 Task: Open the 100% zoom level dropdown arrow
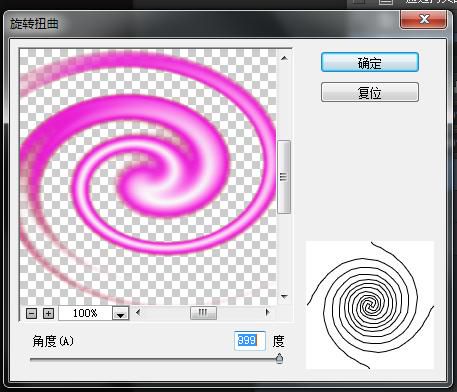[120, 314]
